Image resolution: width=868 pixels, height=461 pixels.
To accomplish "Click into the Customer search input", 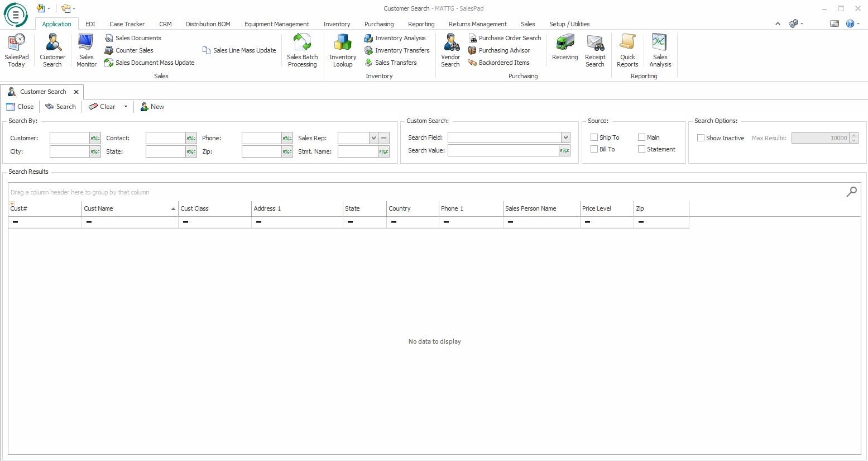I will coord(70,138).
